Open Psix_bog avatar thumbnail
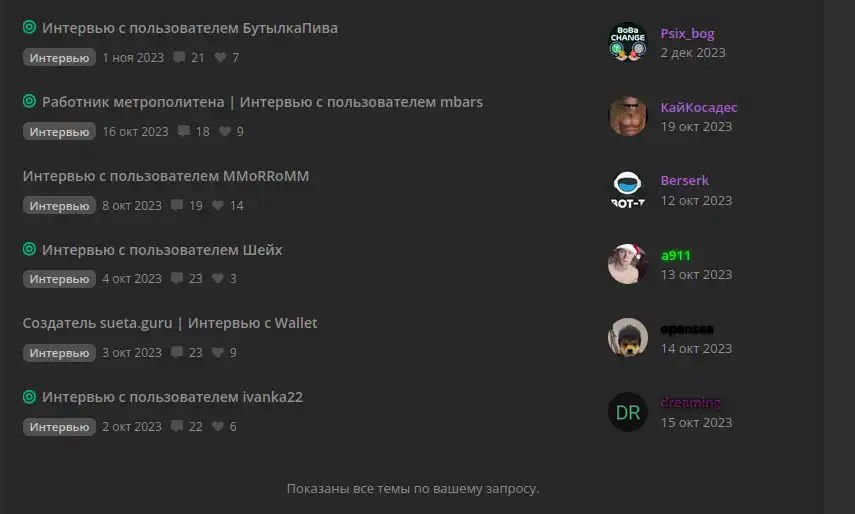Image resolution: width=855 pixels, height=514 pixels. pyautogui.click(x=628, y=42)
